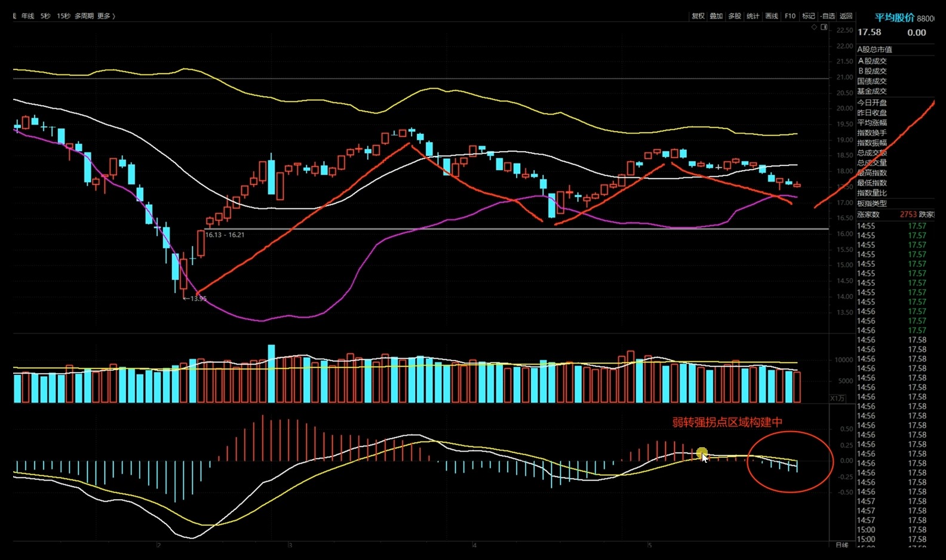The height and width of the screenshot is (560, 946).
Task: Click the 弱转强拐点区域构建中 annotation text
Action: click(x=727, y=423)
